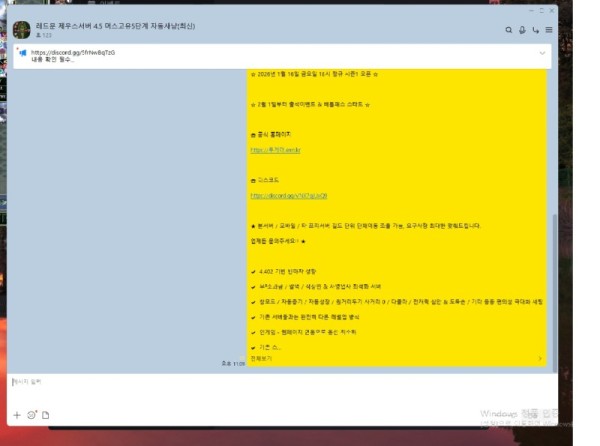The image size is (600, 446).
Task: Click the pinned notice speaker icon
Action: [x=21, y=54]
